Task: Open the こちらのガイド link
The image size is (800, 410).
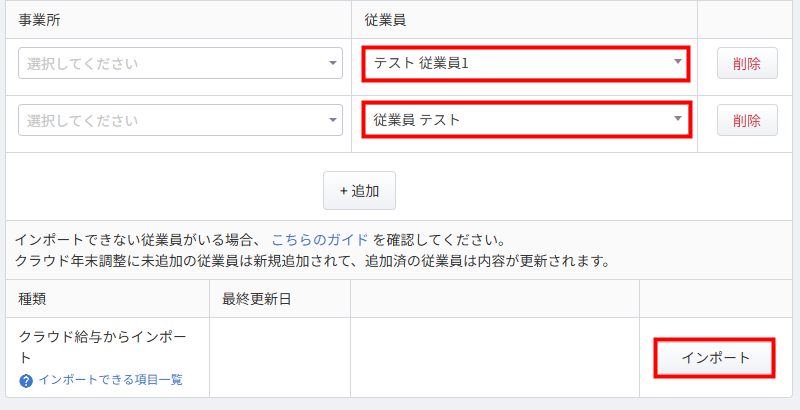Action: 320,241
